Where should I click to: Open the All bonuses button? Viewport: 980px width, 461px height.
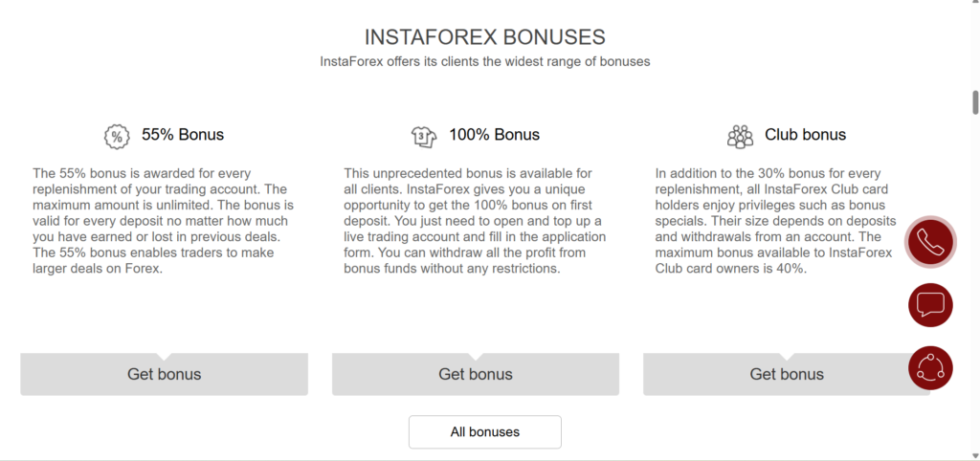484,432
